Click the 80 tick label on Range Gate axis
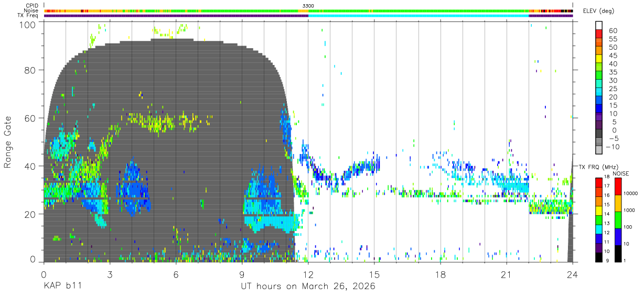The height and width of the screenshot is (297, 644). point(29,70)
